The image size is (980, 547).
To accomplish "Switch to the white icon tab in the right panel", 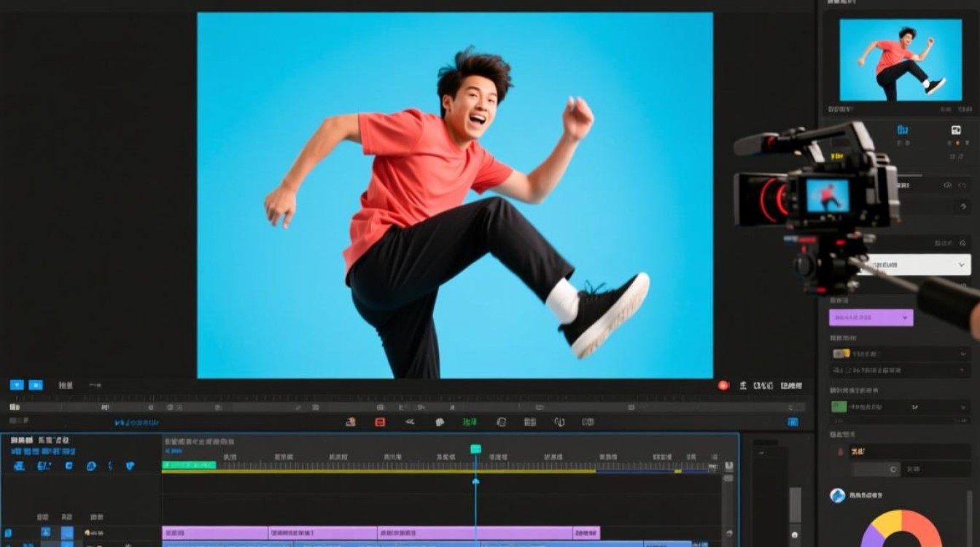I will pos(956,131).
